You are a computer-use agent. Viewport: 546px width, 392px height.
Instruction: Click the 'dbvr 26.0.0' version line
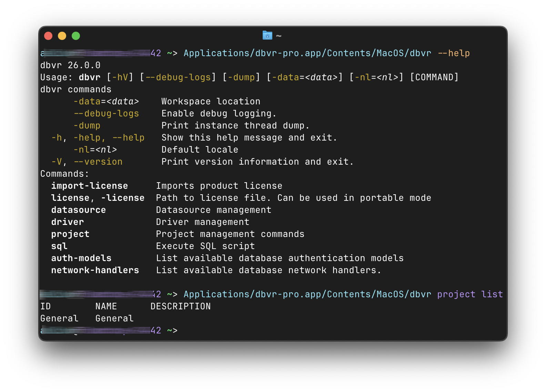(x=70, y=65)
